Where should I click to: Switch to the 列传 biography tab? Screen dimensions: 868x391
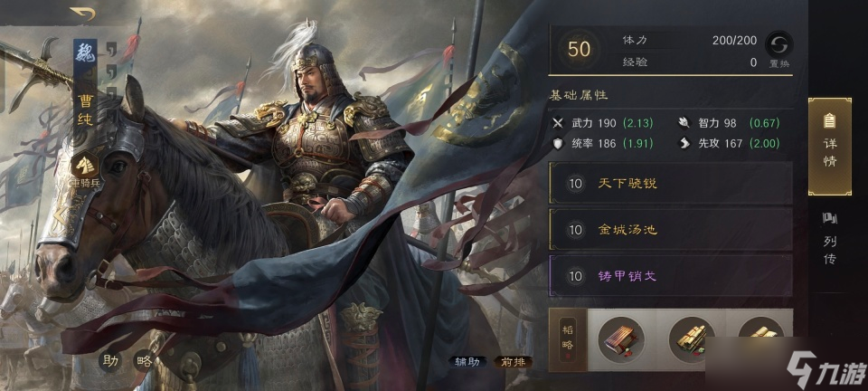click(829, 238)
